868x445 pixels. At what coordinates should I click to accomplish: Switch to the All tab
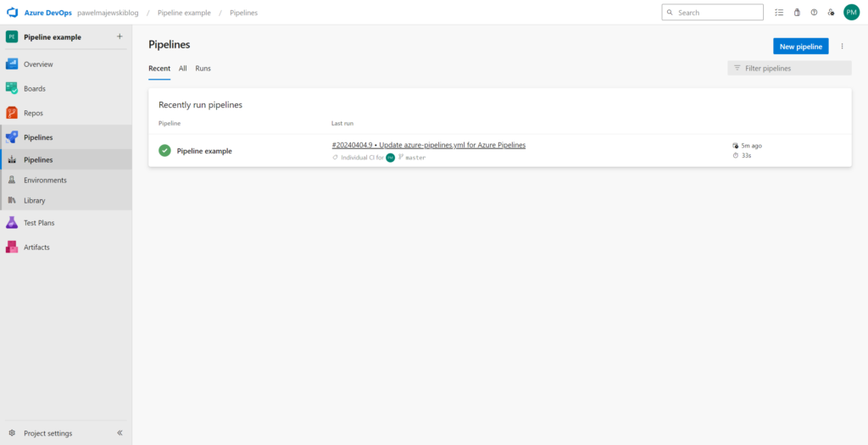point(183,69)
